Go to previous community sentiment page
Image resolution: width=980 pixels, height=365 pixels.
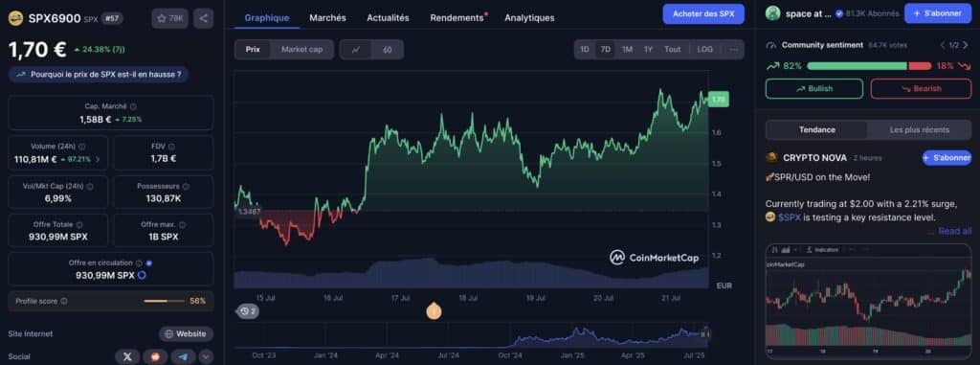(x=943, y=45)
